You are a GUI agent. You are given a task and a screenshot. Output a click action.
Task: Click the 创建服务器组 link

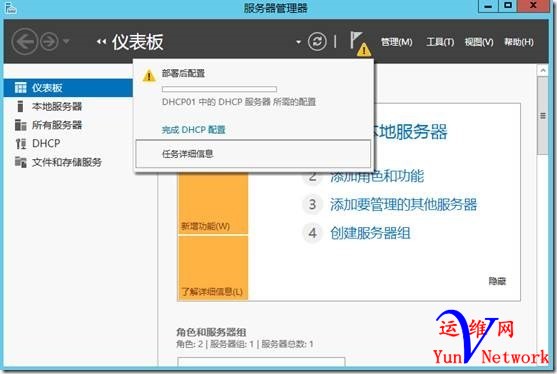pyautogui.click(x=370, y=233)
